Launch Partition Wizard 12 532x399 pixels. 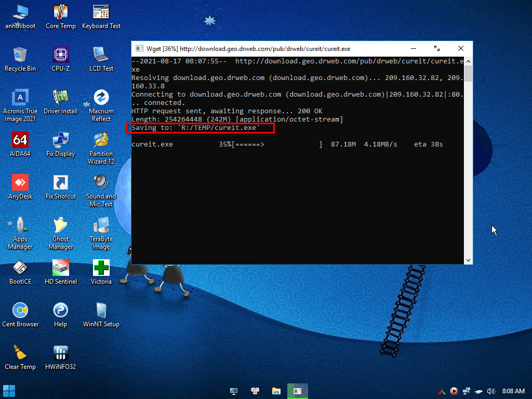click(x=101, y=148)
